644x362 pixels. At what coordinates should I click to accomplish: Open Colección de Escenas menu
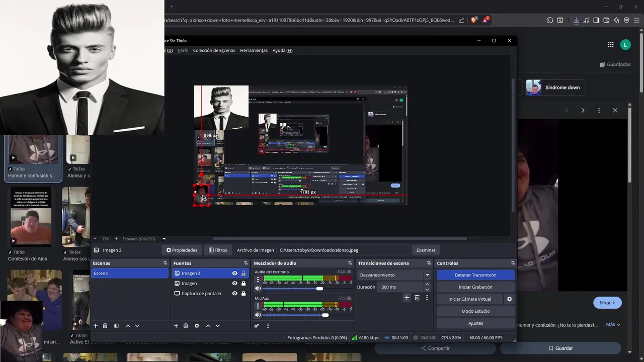(214, 50)
